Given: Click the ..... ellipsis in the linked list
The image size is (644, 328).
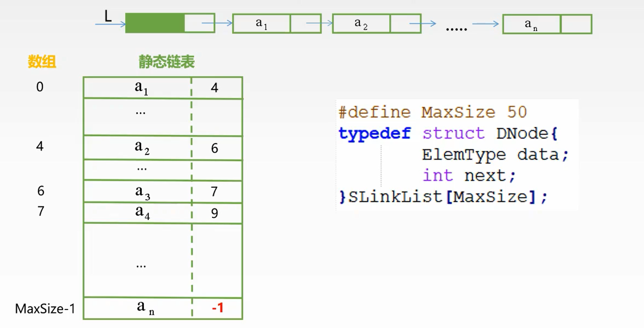Looking at the screenshot, I should click(x=457, y=29).
